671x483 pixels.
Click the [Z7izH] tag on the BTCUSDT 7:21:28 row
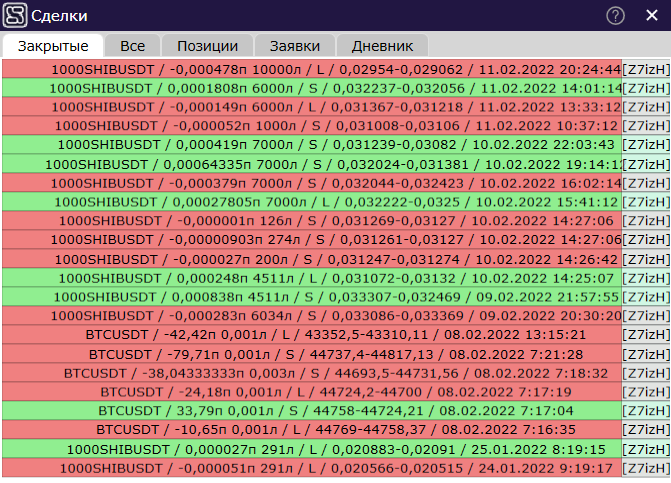tap(646, 354)
